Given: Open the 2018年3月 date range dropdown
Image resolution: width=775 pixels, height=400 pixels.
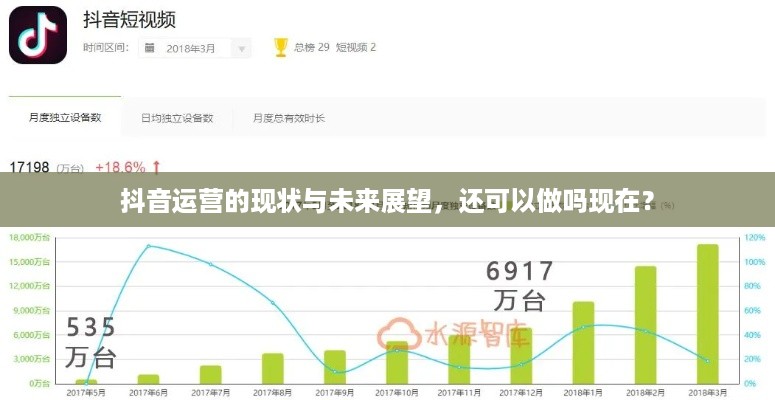Looking at the screenshot, I should (195, 48).
